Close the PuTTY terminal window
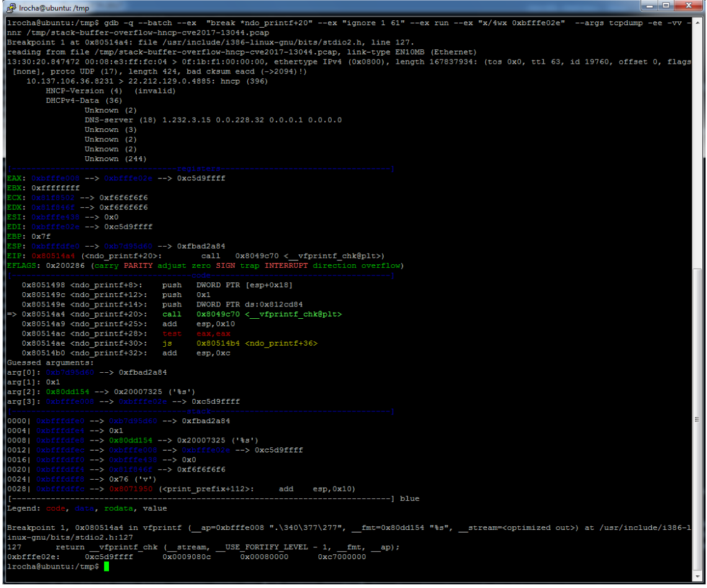The height and width of the screenshot is (588, 707). click(690, 6)
